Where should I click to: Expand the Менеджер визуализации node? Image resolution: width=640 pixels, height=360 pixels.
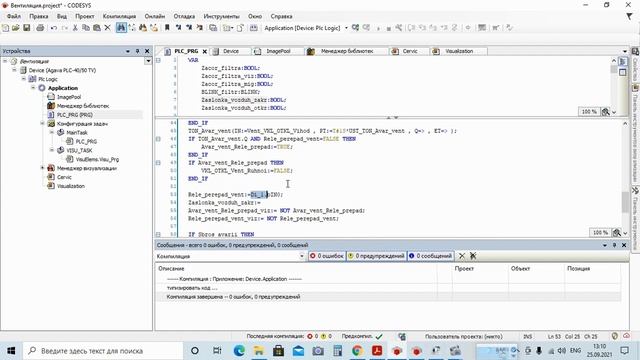[x=42, y=168]
